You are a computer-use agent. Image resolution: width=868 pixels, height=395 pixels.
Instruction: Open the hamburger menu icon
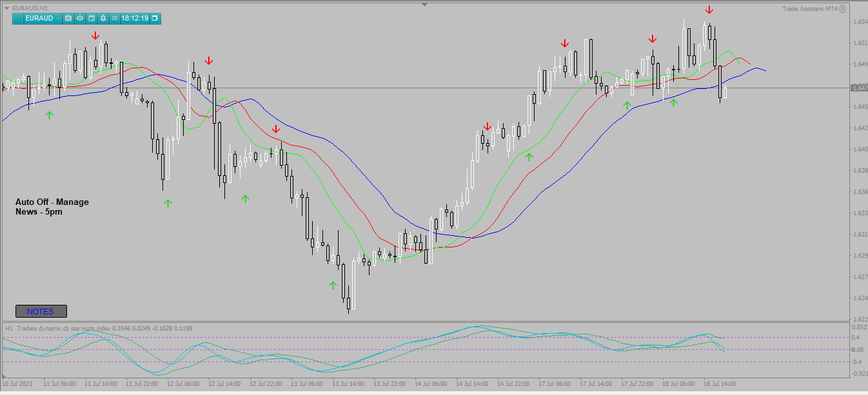pos(114,18)
